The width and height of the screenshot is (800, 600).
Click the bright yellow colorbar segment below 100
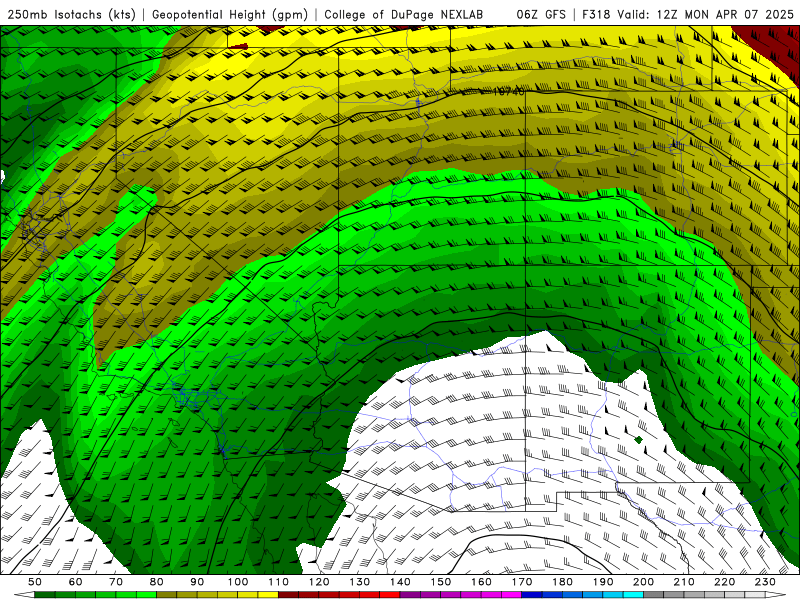click(x=248, y=595)
